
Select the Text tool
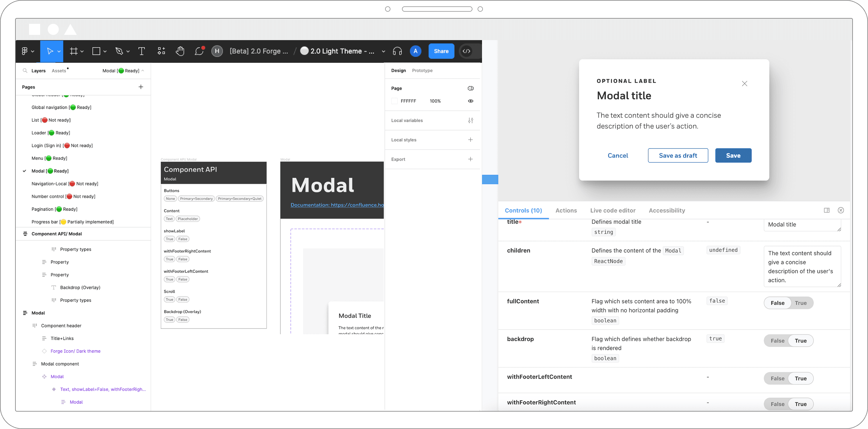tap(142, 51)
